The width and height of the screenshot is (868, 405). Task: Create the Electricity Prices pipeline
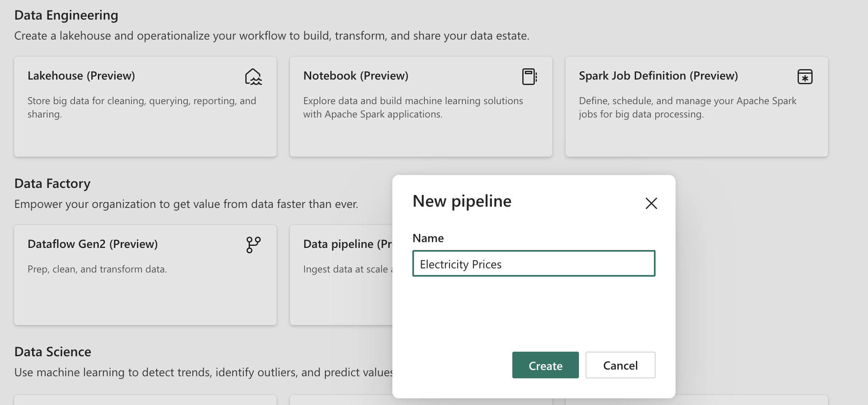(545, 365)
